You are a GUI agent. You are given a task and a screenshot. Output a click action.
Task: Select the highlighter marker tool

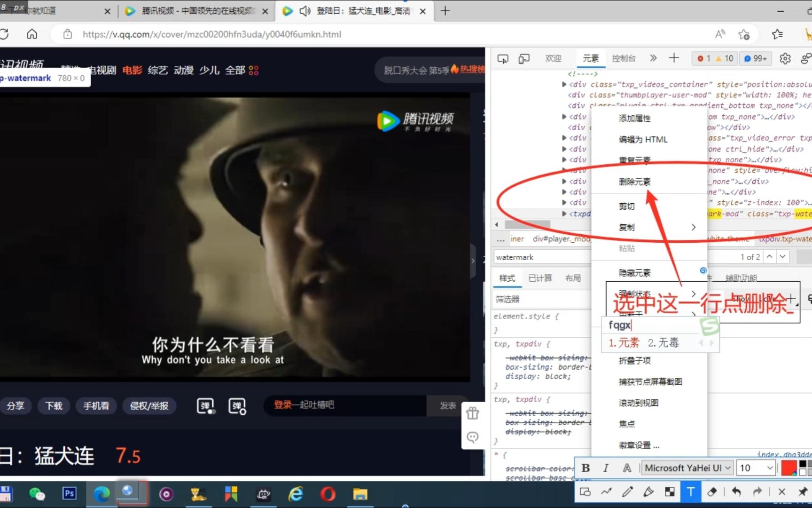[648, 492]
